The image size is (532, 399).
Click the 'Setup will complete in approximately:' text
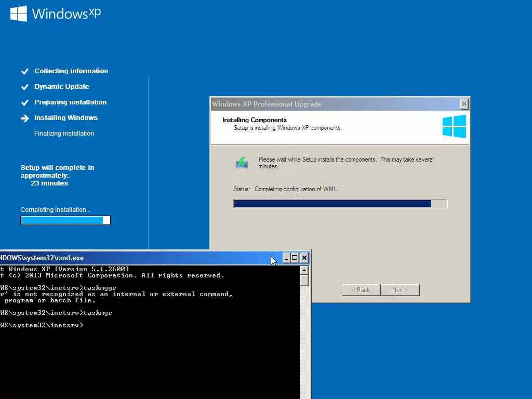[x=57, y=171]
